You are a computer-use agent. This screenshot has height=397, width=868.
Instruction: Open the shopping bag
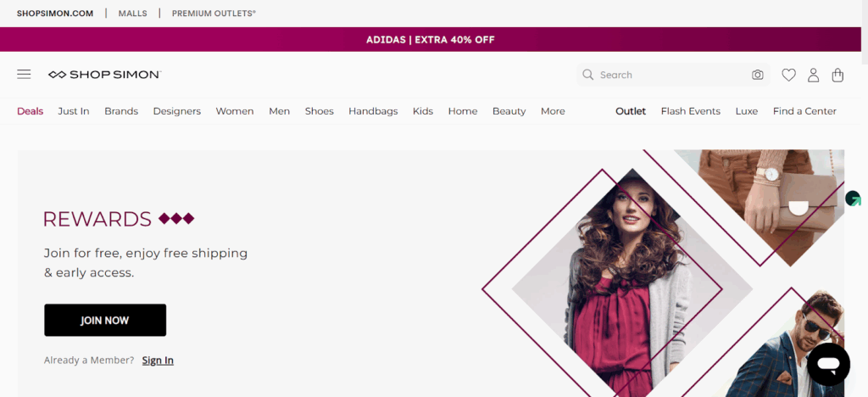(837, 75)
